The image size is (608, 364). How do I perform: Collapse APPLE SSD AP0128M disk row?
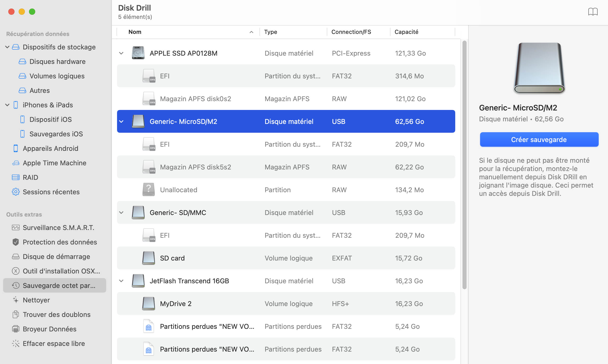[121, 53]
